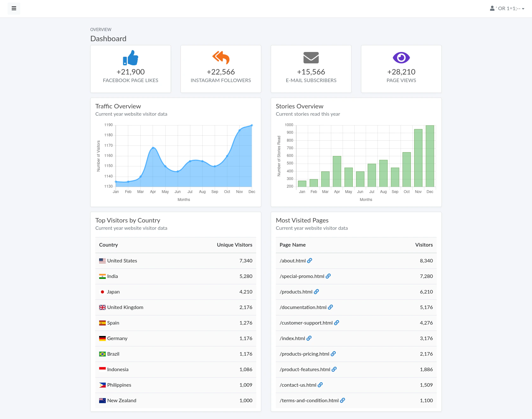The image size is (532, 419).
Task: Click the Instagram reply-all arrow icon
Action: 221,58
